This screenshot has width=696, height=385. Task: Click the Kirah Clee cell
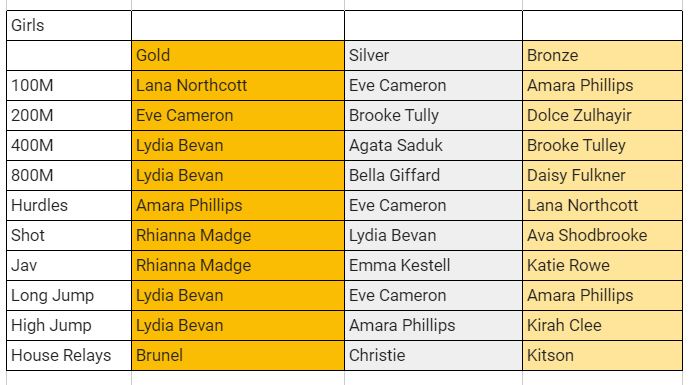(x=602, y=325)
